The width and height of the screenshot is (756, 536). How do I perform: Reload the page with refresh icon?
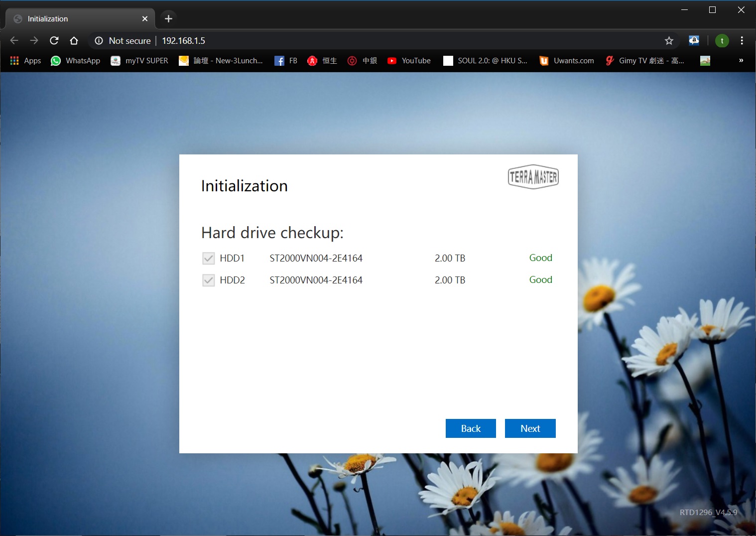pyautogui.click(x=54, y=40)
